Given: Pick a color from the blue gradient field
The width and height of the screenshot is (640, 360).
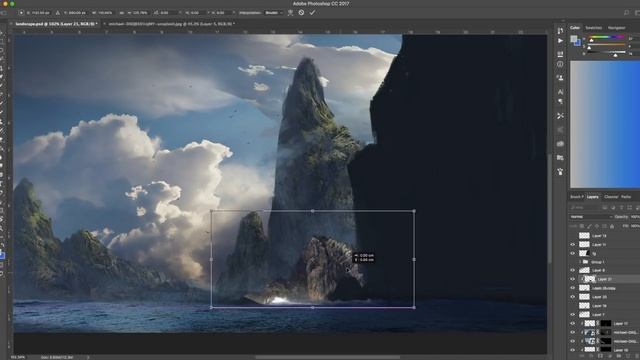Looking at the screenshot, I should [x=605, y=124].
